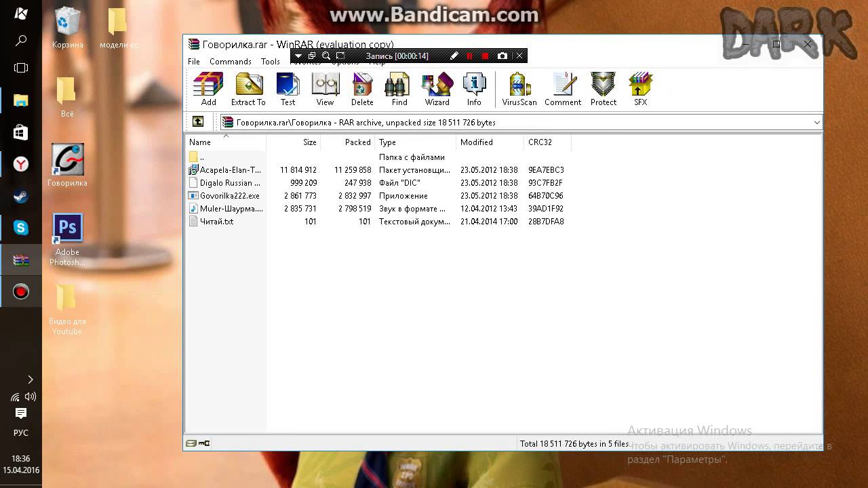Image resolution: width=868 pixels, height=488 pixels.
Task: Click the volume speaker tray icon
Action: [x=30, y=397]
